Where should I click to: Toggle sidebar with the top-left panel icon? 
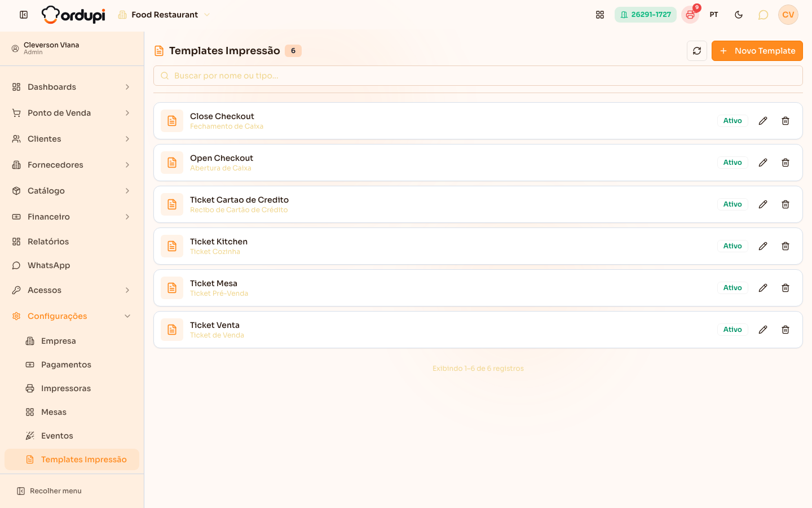click(x=24, y=15)
